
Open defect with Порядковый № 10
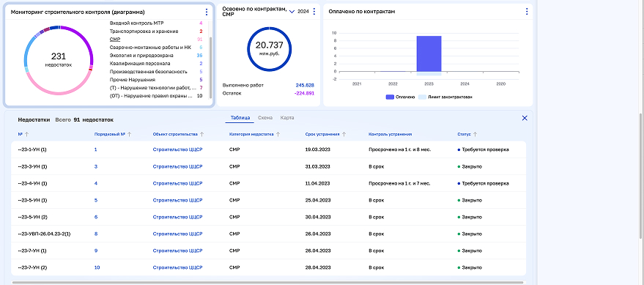(97, 267)
